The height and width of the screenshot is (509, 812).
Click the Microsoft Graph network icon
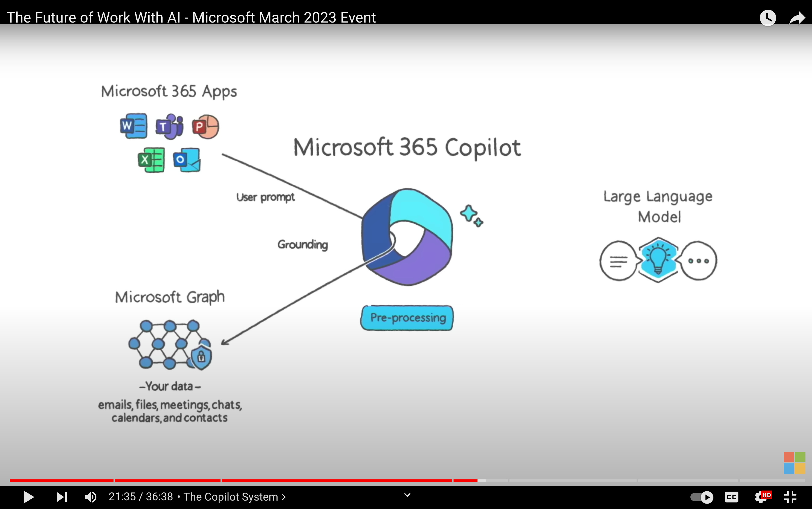coord(170,345)
